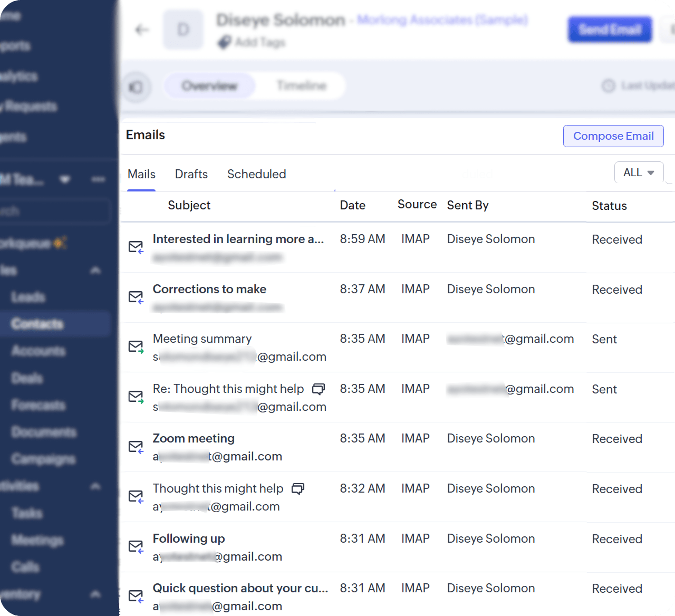
Task: Click the contact avatar with the letter D
Action: (x=183, y=30)
